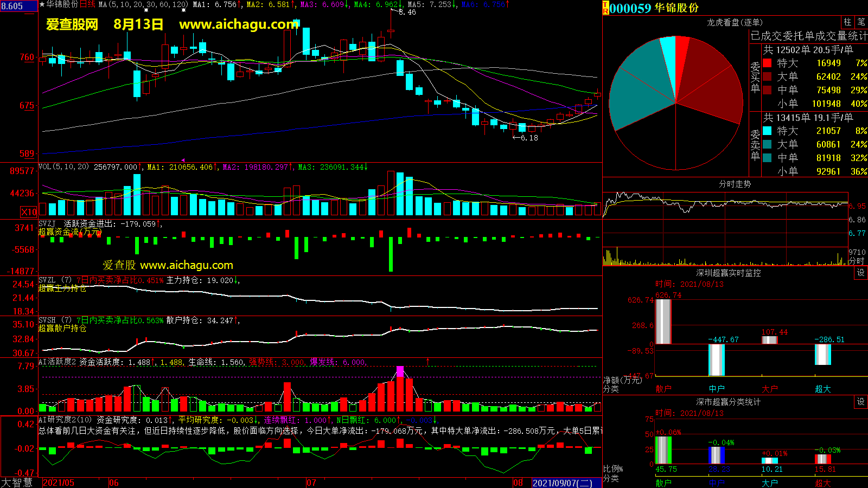The image size is (868, 488).
Task: Click the X10 volume multiplier box
Action: click(29, 212)
